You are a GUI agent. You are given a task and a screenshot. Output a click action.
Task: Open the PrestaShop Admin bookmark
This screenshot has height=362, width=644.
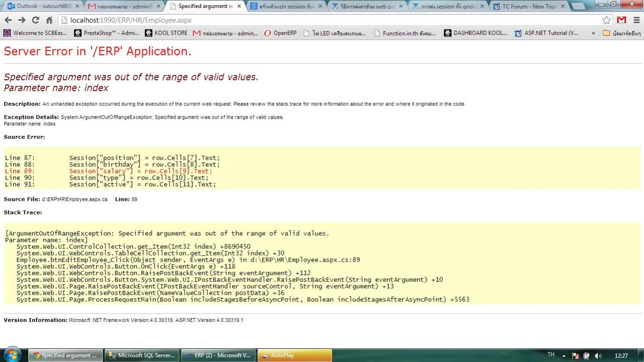[x=107, y=33]
